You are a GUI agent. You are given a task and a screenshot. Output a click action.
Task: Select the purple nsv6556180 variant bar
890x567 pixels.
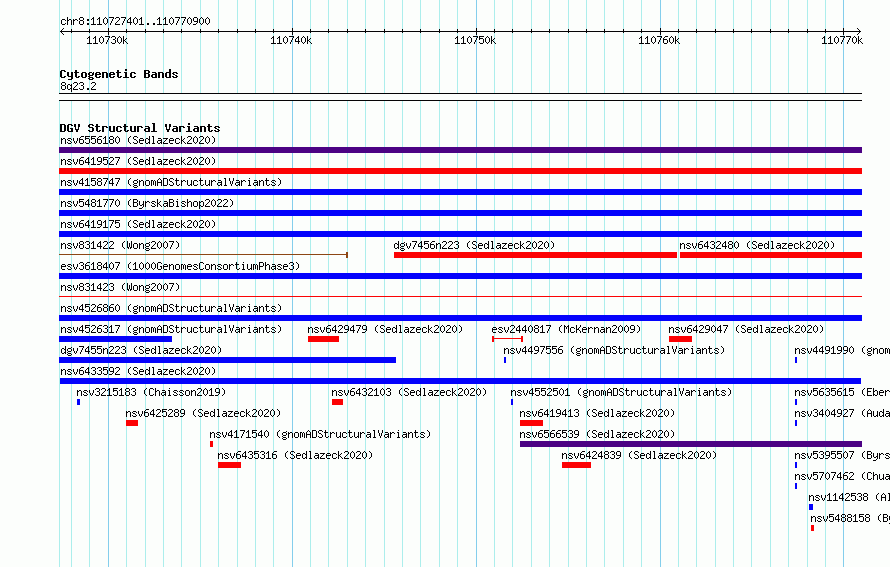(460, 150)
